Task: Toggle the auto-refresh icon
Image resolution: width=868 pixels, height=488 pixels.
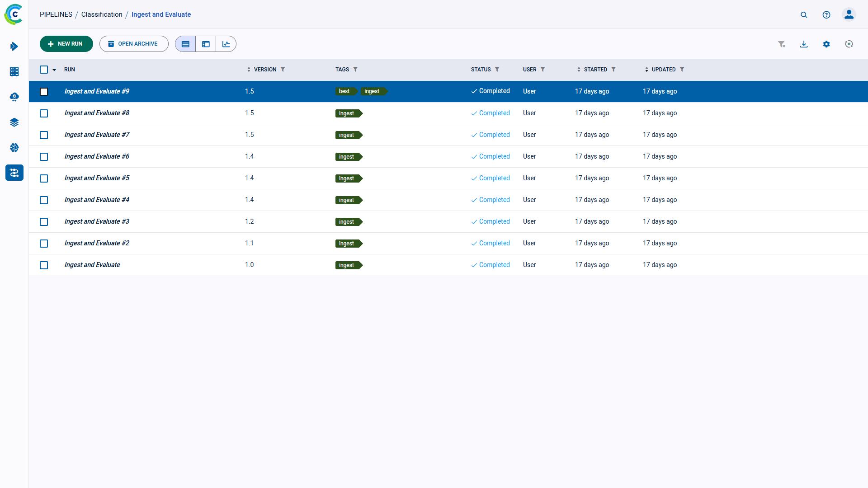Action: click(x=849, y=44)
